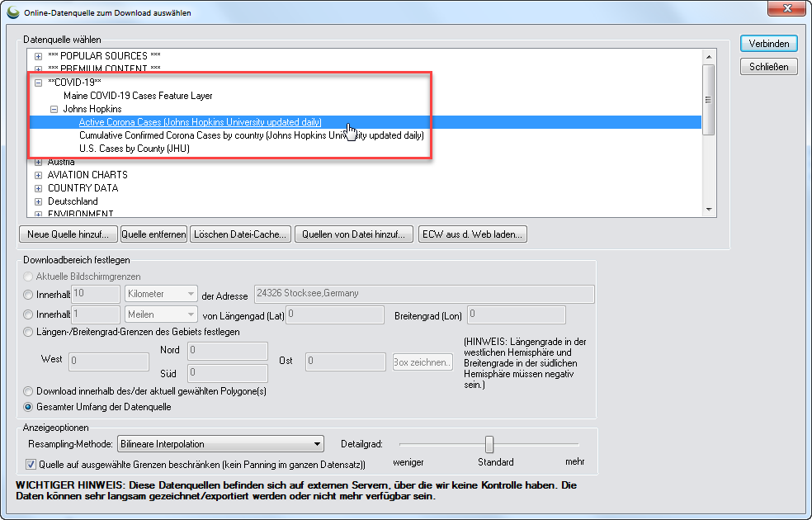The height and width of the screenshot is (520, 812).
Task: Click the Detailgrad slider handle
Action: point(489,444)
